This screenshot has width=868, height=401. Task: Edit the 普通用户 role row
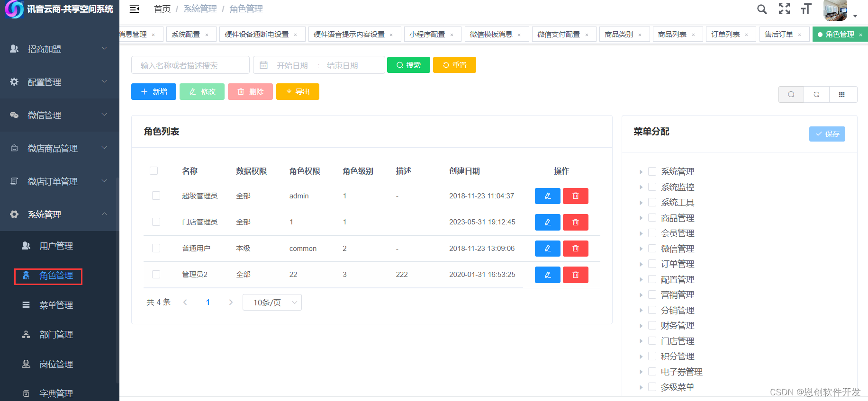click(x=548, y=249)
